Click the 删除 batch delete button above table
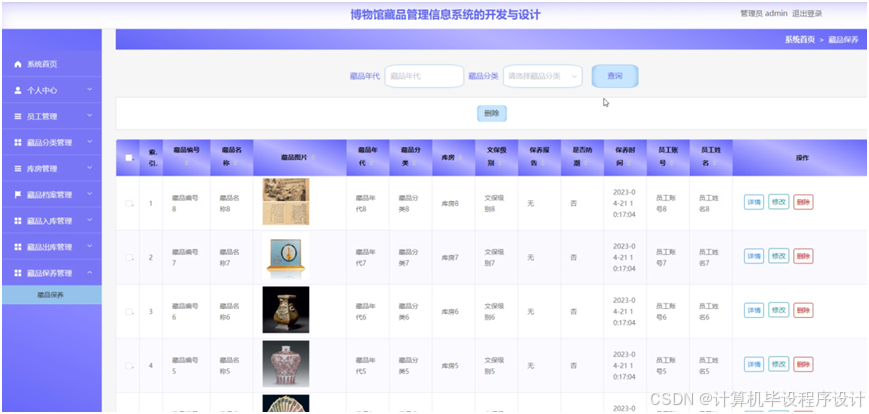 tap(492, 114)
